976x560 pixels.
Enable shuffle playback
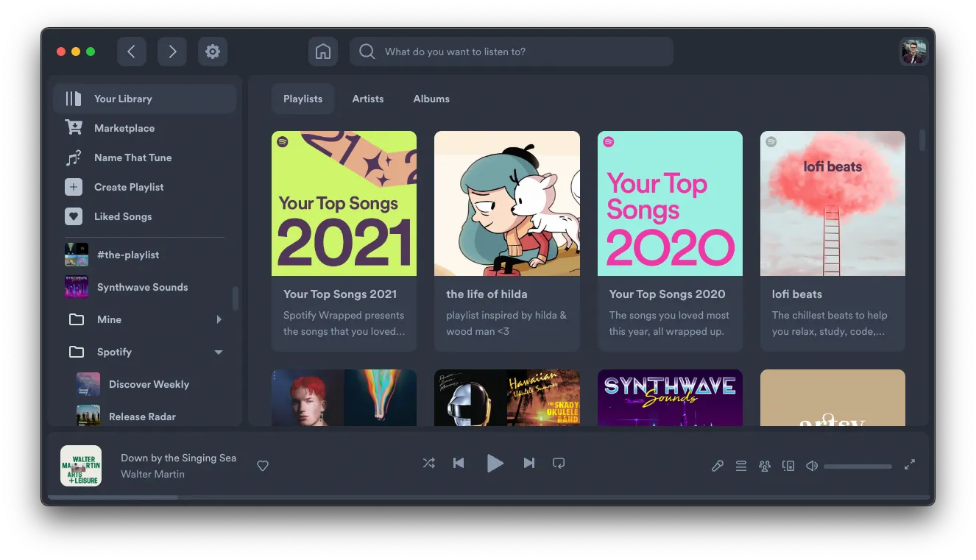429,464
